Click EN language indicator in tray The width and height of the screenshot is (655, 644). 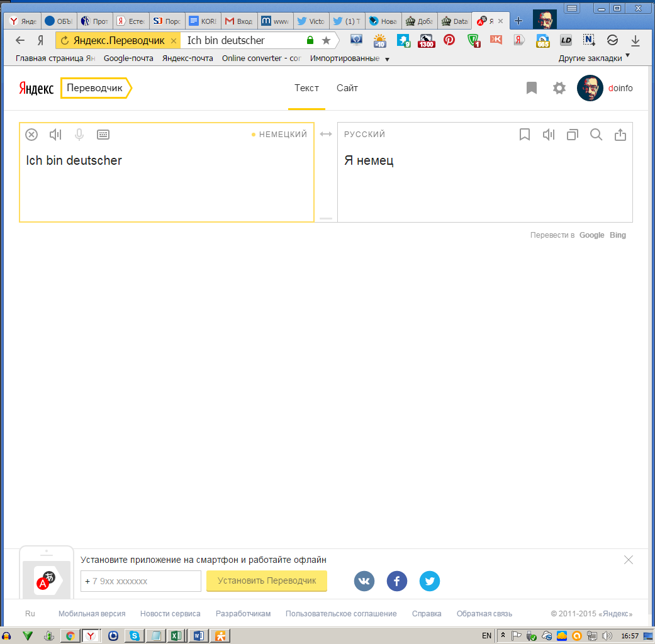tap(486, 636)
